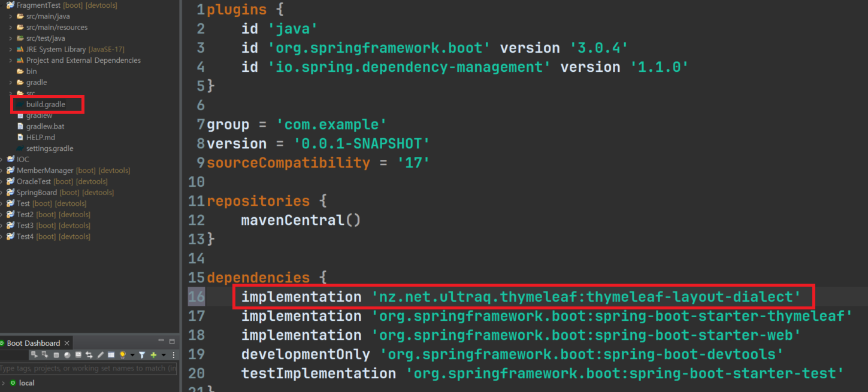The height and width of the screenshot is (392, 868).
Task: Click the spring-boot-starter-test dependency line
Action: point(542,373)
